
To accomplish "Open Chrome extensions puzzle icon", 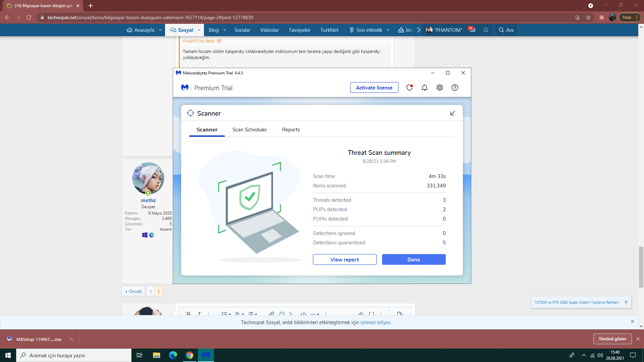I will tap(601, 17).
